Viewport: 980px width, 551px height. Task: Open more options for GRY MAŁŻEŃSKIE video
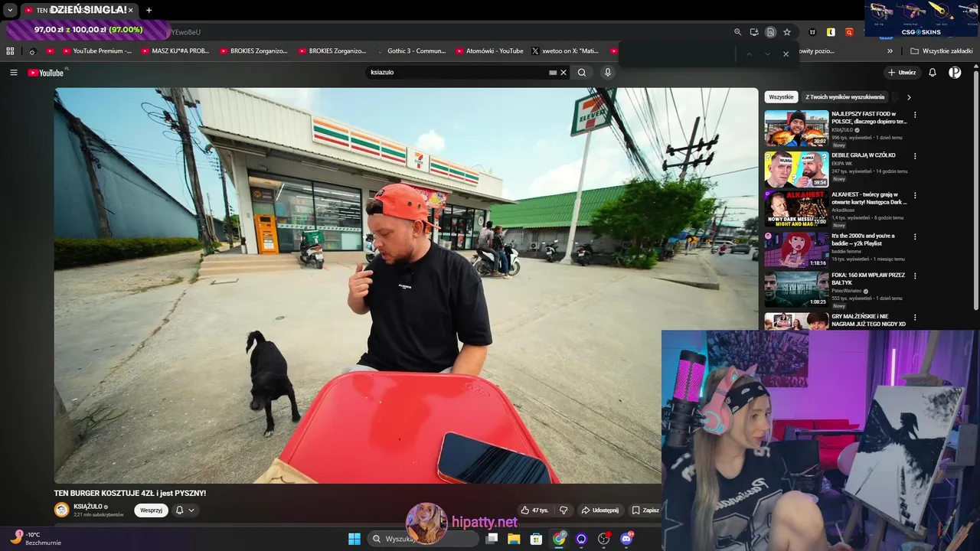915,318
